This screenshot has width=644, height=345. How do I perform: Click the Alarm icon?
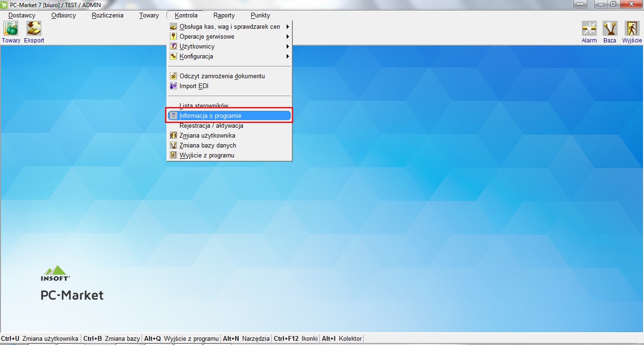tap(589, 29)
